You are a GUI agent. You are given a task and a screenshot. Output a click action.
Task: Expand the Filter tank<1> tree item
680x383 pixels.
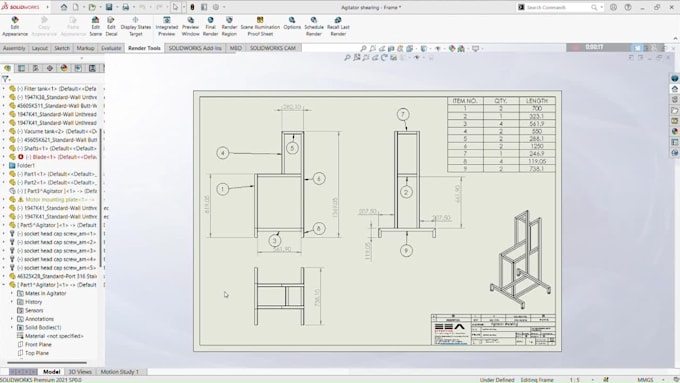point(4,88)
